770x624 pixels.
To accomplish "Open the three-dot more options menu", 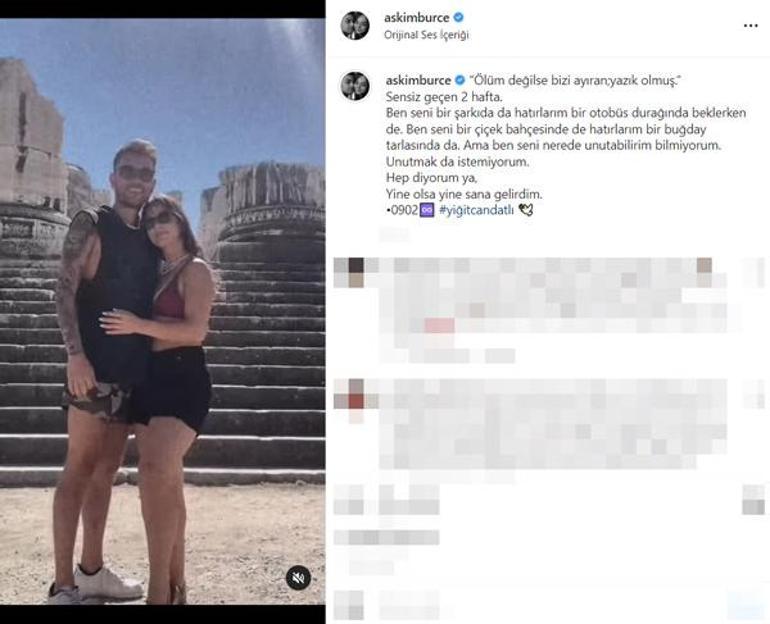I will tap(750, 26).
